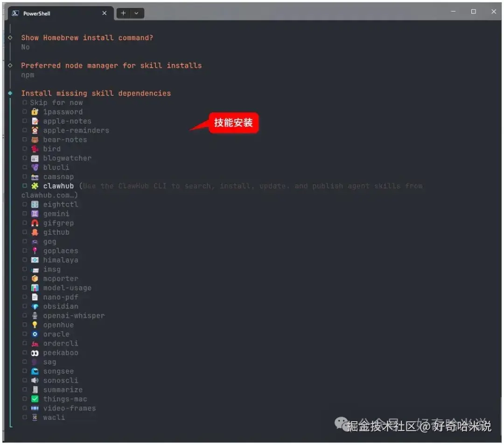
Task: Click the apple-reminders alarm clock icon
Action: (x=35, y=131)
